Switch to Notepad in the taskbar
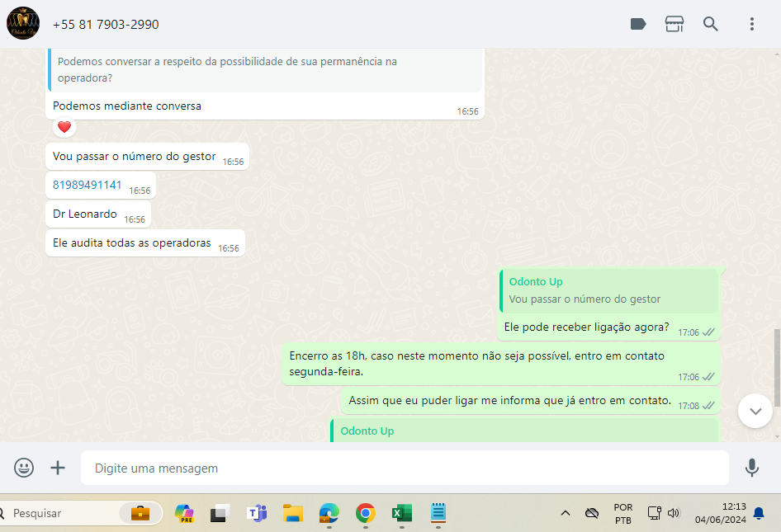Viewport: 781px width, 532px height. coord(438,513)
